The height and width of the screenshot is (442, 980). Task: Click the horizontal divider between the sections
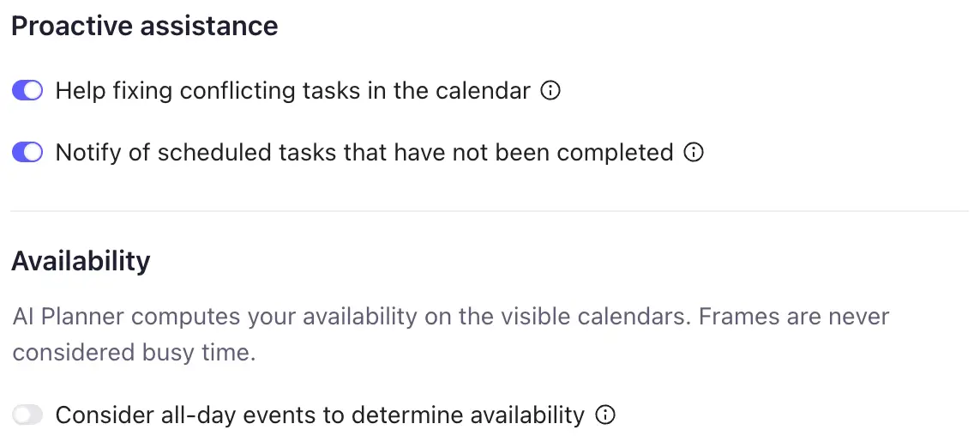click(489, 210)
